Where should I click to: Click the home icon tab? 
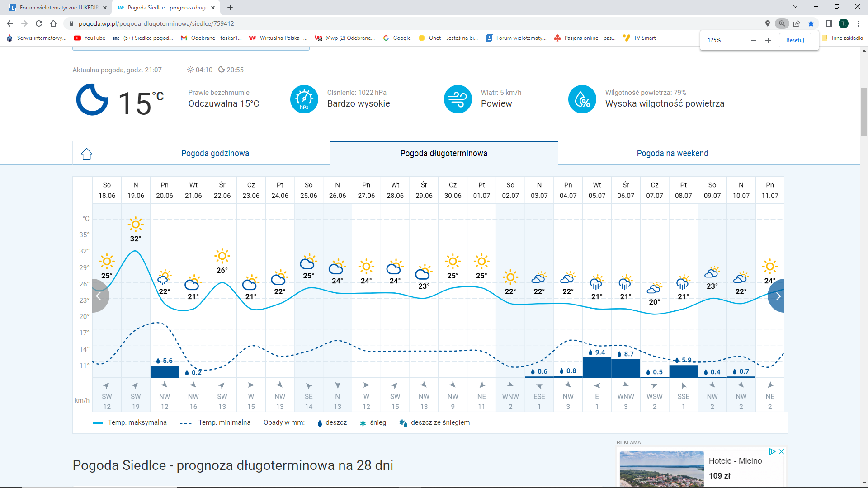(86, 154)
